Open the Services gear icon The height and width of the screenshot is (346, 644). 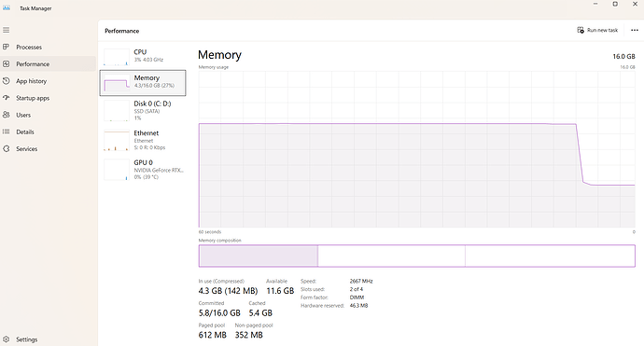[7, 148]
